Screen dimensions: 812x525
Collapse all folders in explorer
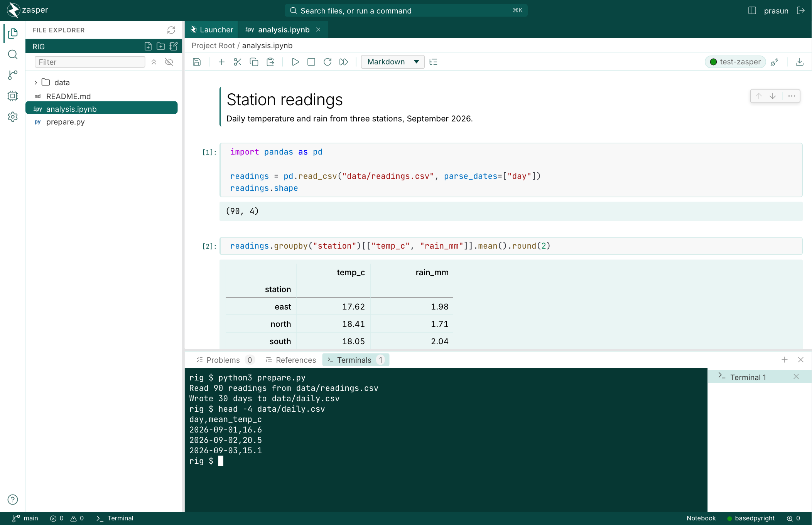pyautogui.click(x=154, y=62)
